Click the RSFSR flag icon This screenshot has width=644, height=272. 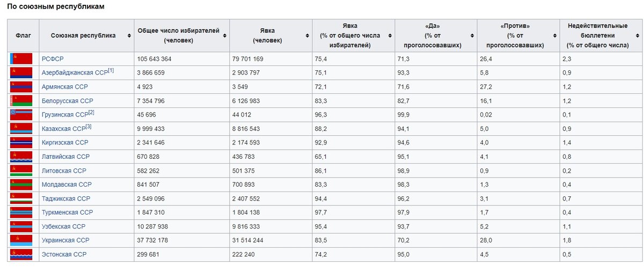click(x=21, y=59)
